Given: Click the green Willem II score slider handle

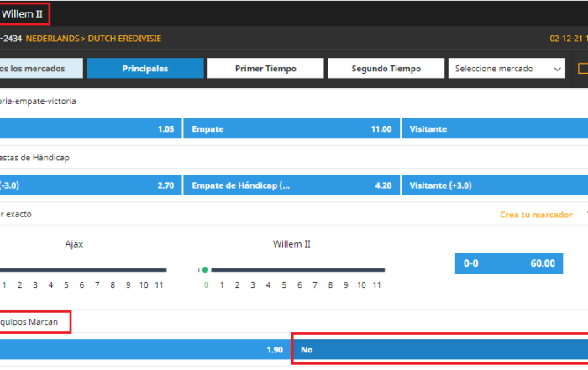Looking at the screenshot, I should pyautogui.click(x=205, y=269).
